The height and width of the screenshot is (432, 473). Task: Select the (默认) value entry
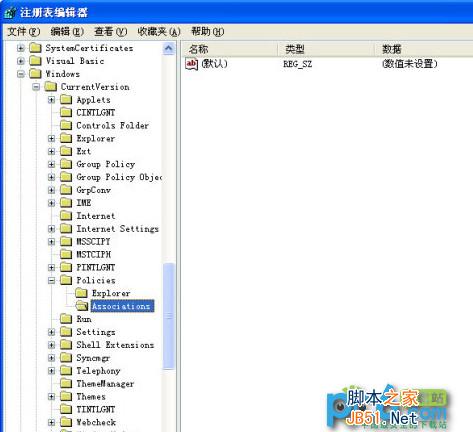[x=214, y=64]
